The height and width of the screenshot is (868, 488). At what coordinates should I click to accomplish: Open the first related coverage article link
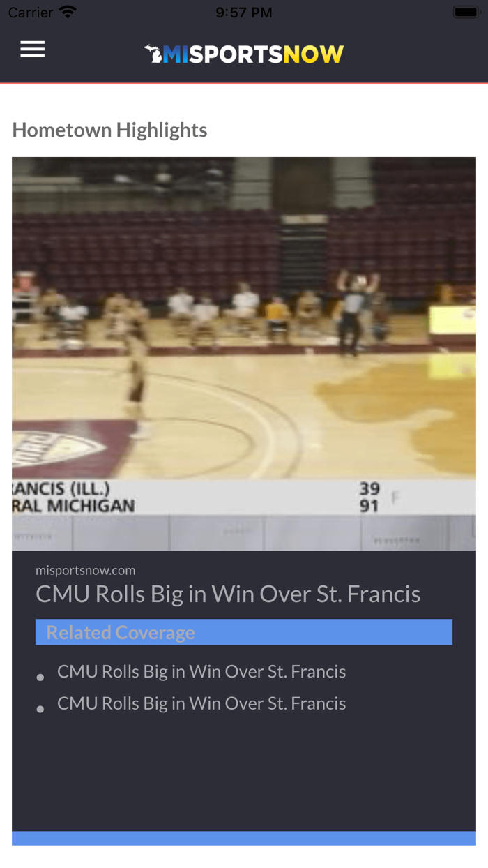tap(201, 671)
